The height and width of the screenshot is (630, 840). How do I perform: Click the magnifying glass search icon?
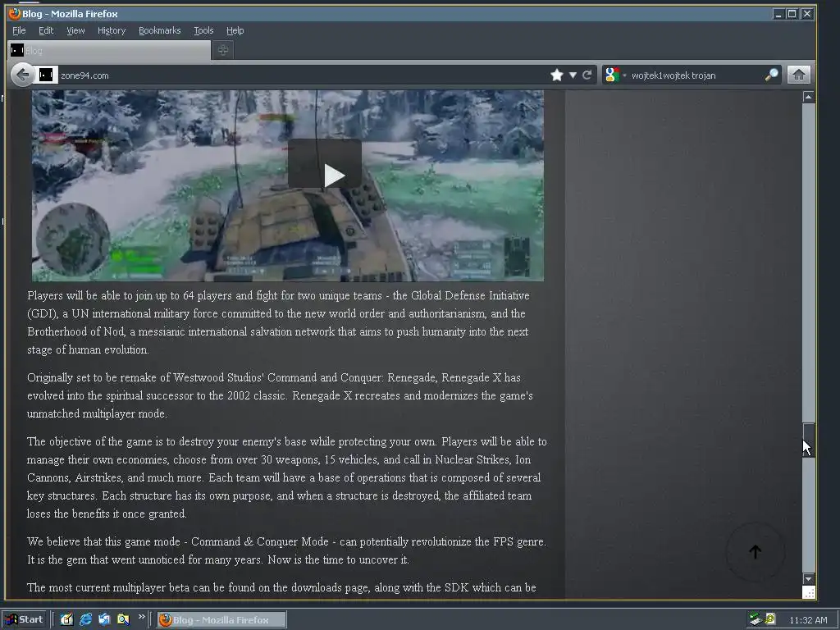click(771, 75)
